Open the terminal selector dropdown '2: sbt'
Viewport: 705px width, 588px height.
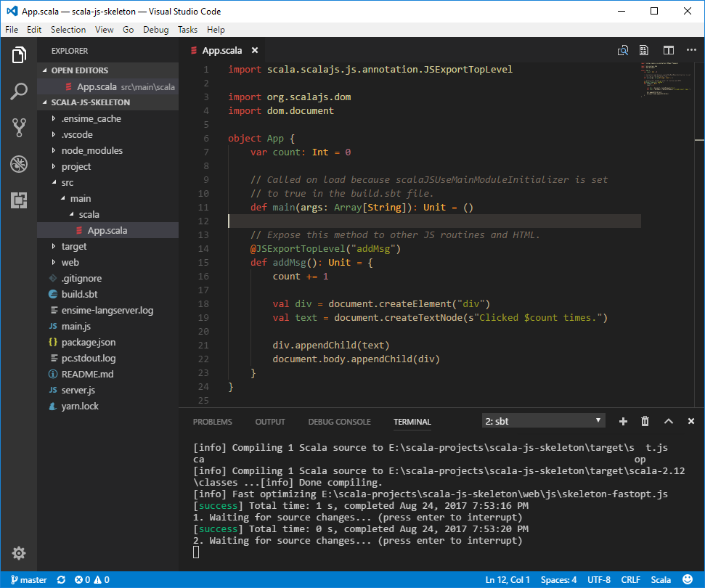544,421
